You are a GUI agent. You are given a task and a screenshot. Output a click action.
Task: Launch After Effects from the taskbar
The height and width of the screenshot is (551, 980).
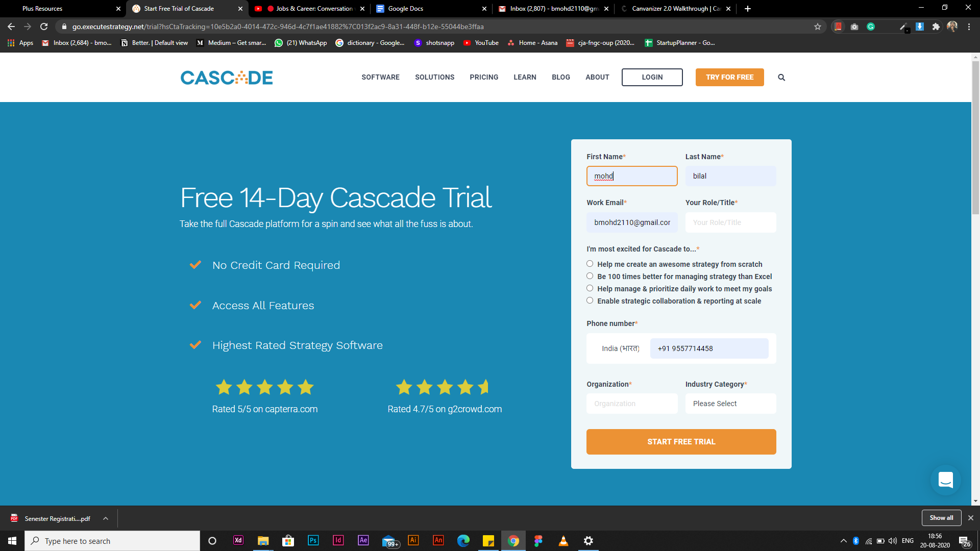363,541
